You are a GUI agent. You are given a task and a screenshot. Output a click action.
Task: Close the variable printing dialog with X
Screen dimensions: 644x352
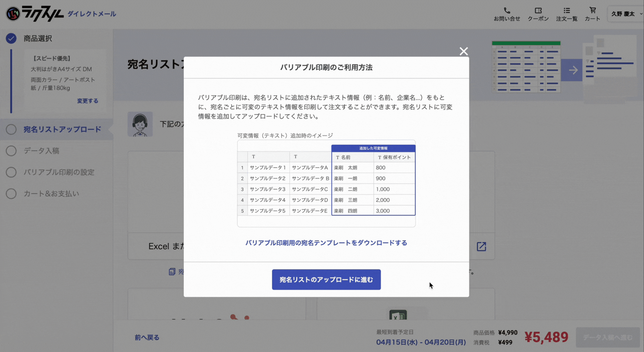point(463,51)
